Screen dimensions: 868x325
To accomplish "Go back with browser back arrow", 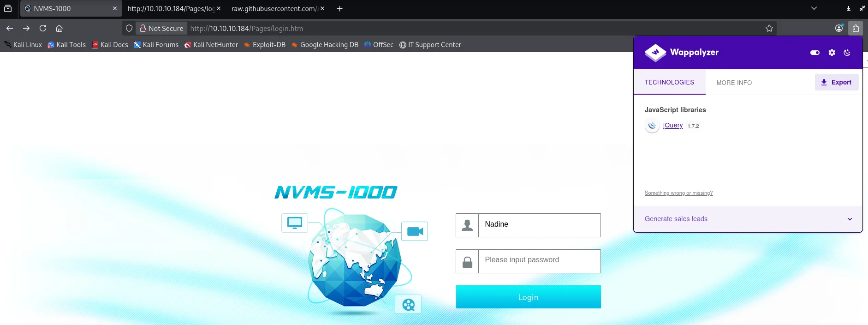I will [x=10, y=28].
